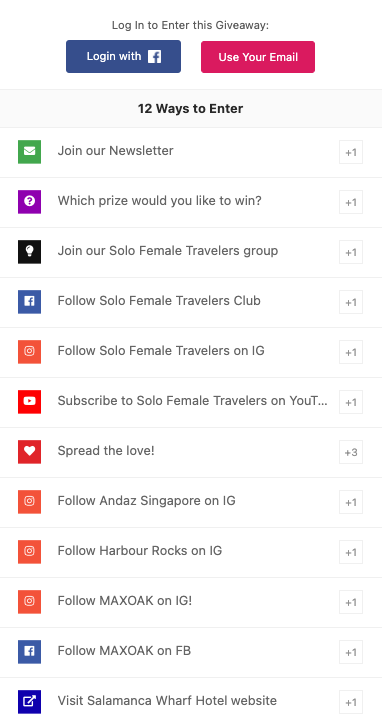Viewport: 382px width, 727px height.
Task: Click the purple question mark icon
Action: [x=29, y=202]
